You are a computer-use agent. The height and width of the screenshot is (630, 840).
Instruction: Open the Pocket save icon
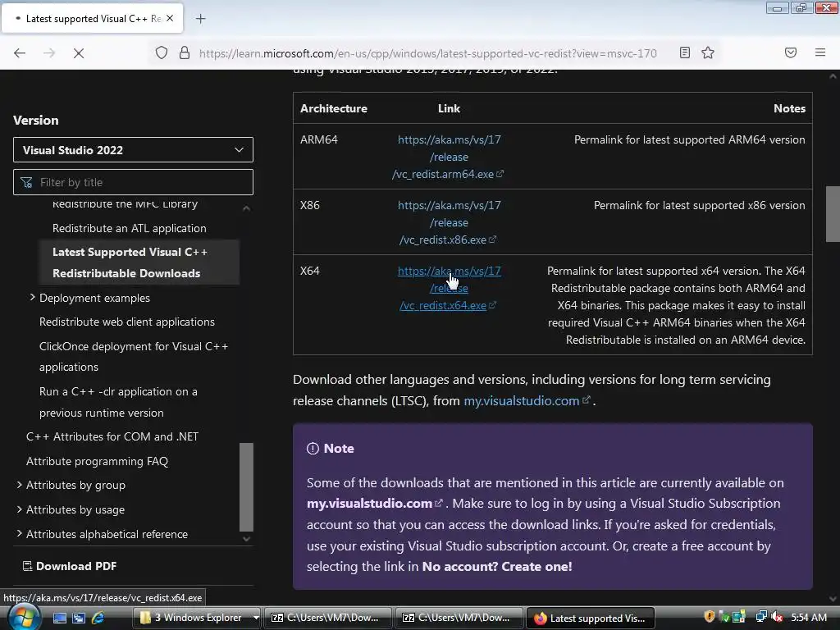791,52
